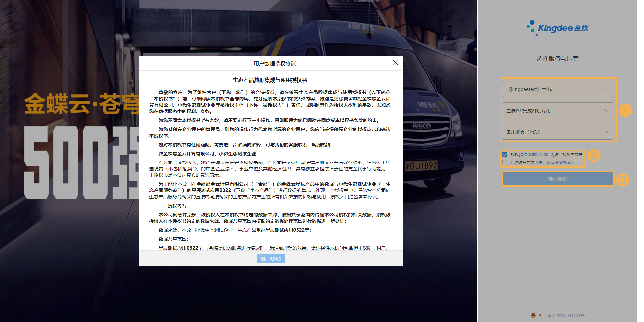The image size is (644, 322).
Task: Click the 确认授权 button
Action: 558,179
